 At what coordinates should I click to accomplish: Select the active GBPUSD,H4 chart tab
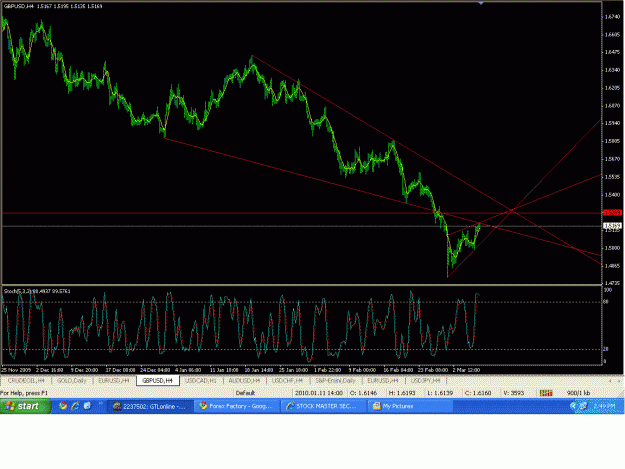[x=157, y=381]
